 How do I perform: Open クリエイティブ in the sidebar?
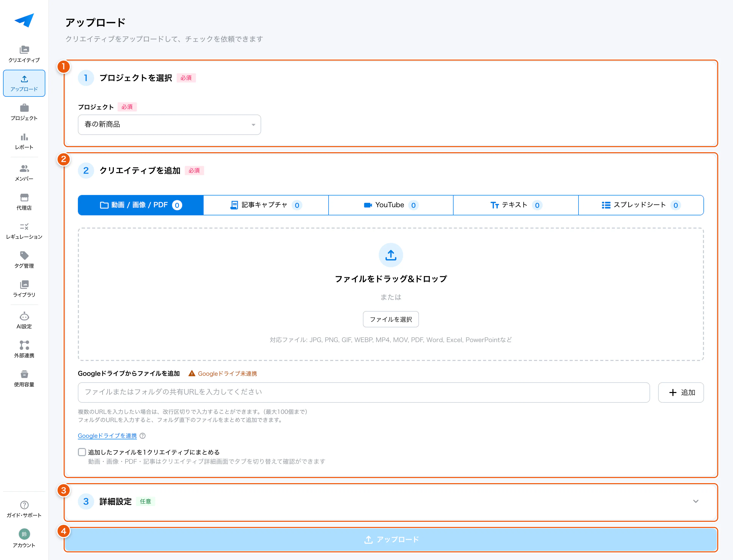[x=24, y=54]
